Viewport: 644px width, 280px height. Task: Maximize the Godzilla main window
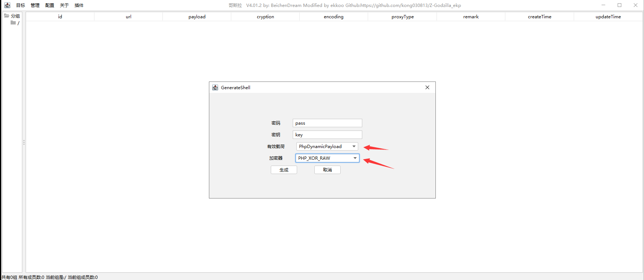click(619, 5)
